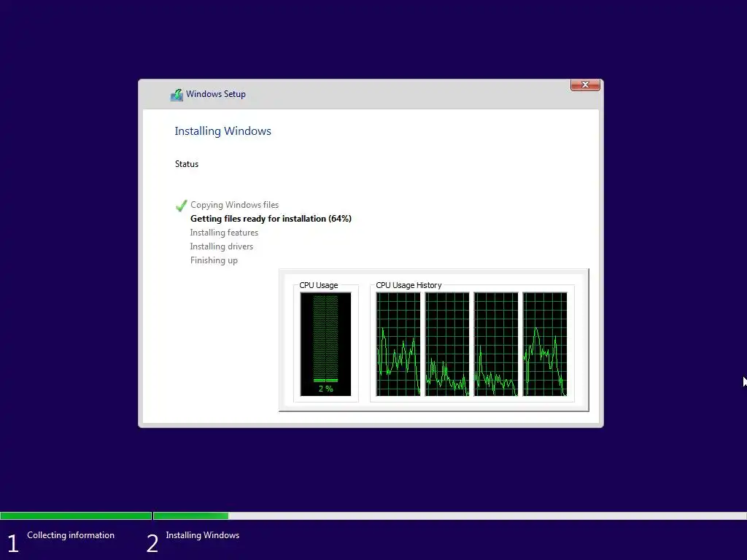
Task: Click step 1 'Collecting information' label
Action: [x=71, y=535]
